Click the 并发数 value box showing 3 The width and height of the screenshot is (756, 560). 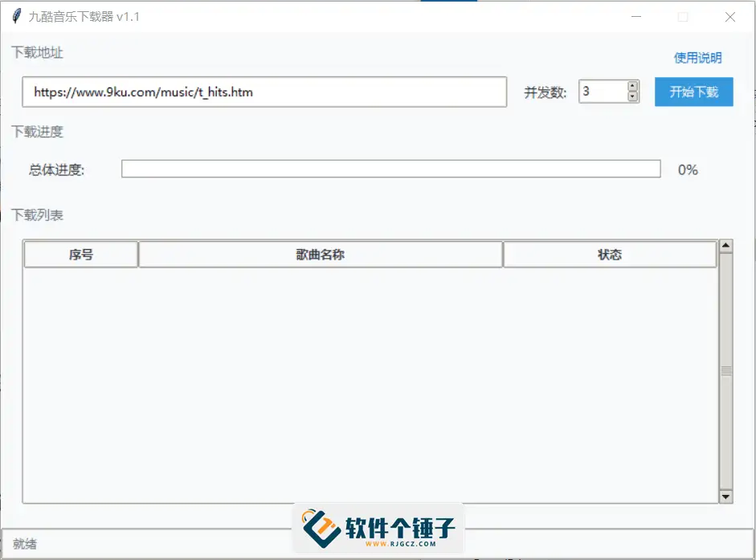click(x=601, y=91)
